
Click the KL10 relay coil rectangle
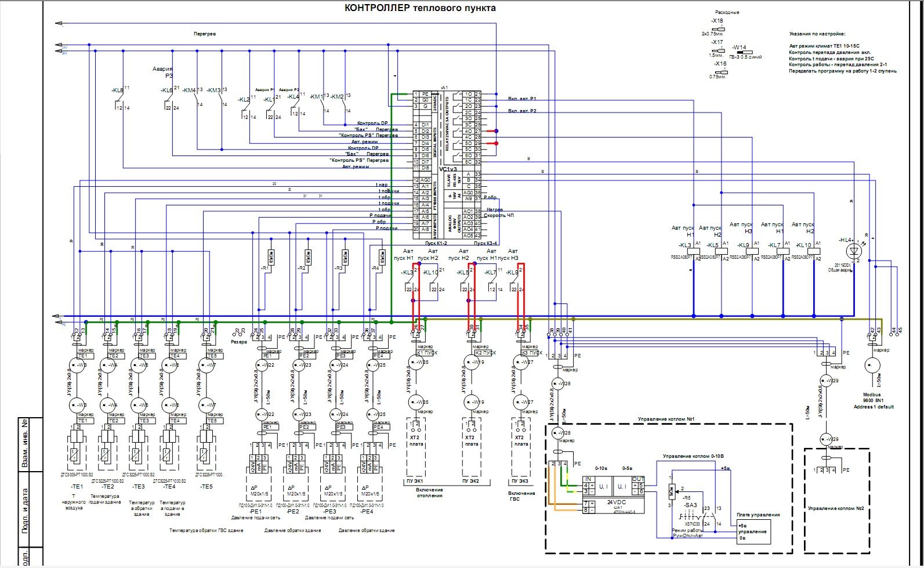(813, 251)
